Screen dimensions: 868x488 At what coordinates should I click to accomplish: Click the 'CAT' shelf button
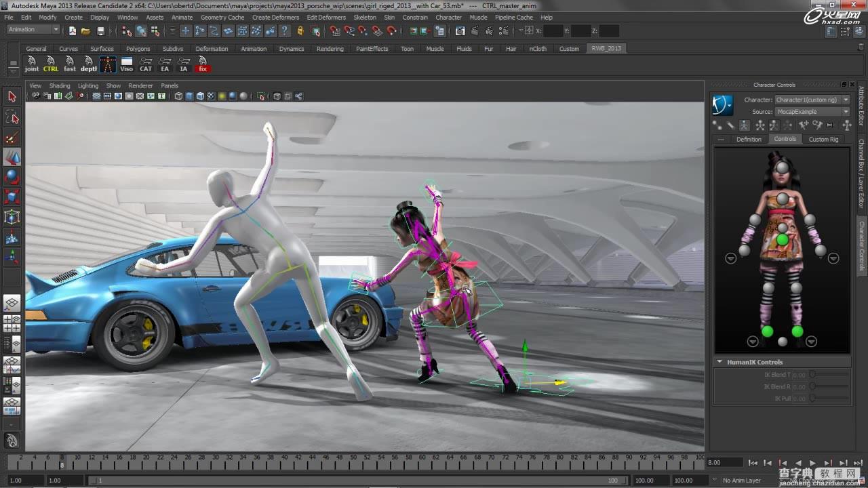[146, 64]
